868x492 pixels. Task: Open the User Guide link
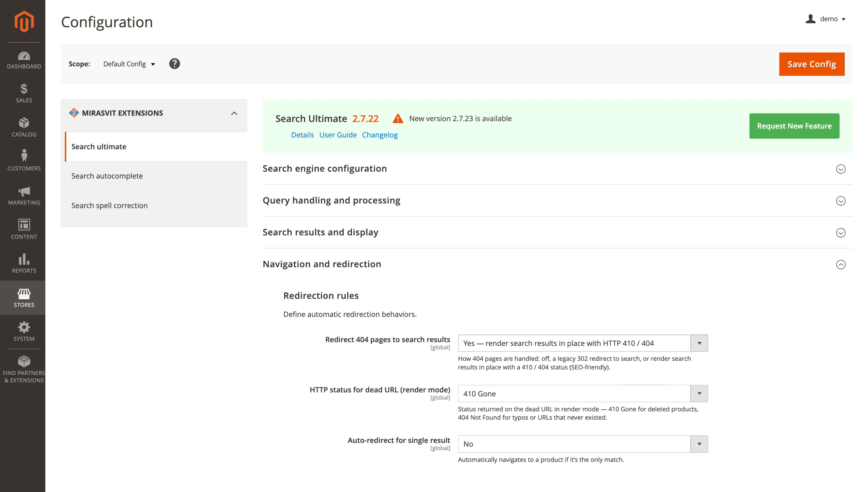(338, 135)
